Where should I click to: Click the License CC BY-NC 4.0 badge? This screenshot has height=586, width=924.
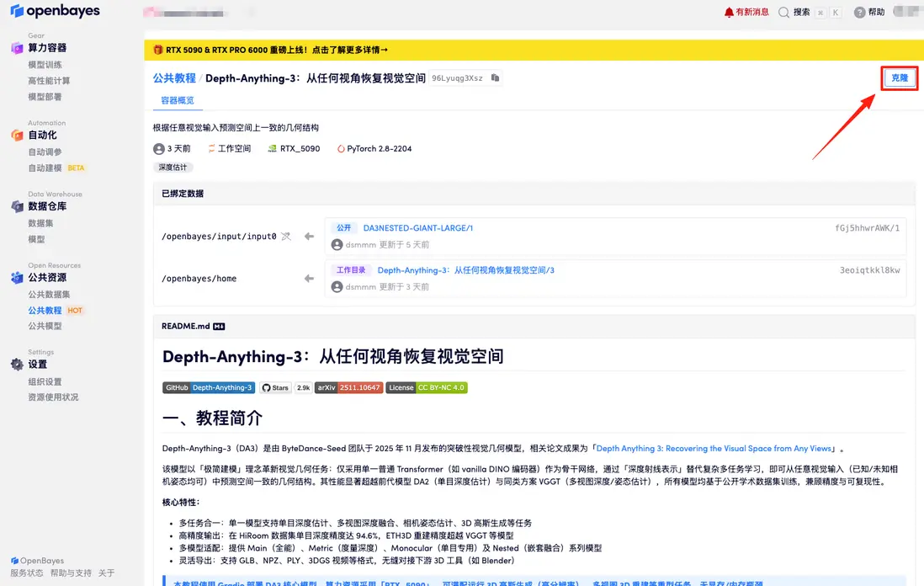[x=427, y=388]
